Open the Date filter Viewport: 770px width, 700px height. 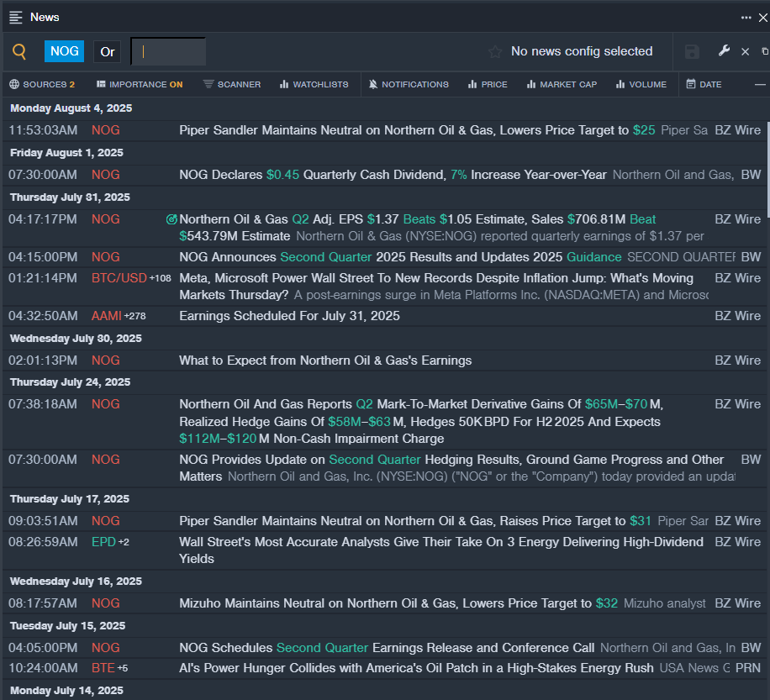[x=704, y=84]
